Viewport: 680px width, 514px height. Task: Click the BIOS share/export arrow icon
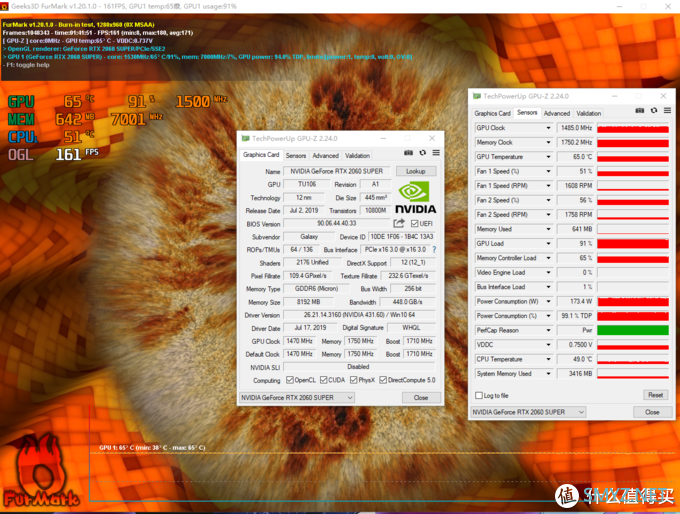(x=399, y=223)
